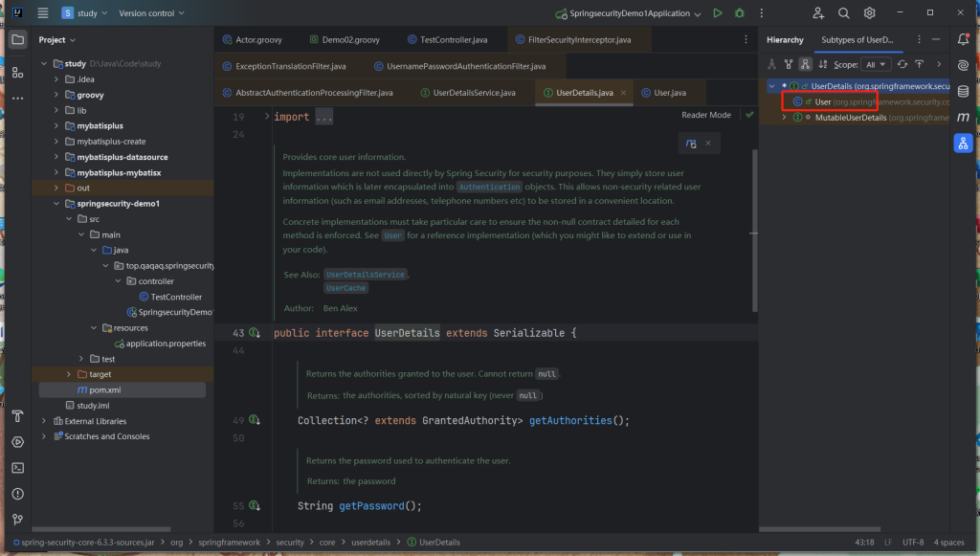This screenshot has height=556, width=980.
Task: Expand the External Libraries node
Action: pos(44,421)
